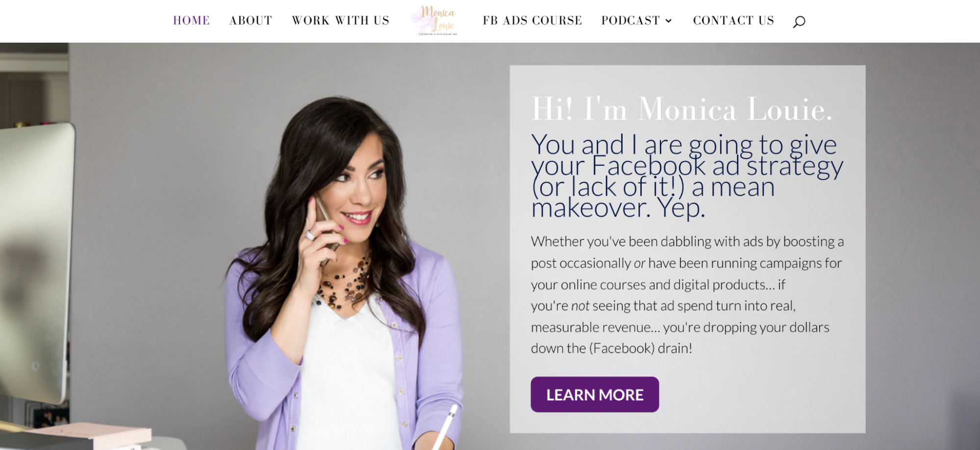Open the FB Ads Course link
The width and height of the screenshot is (980, 450).
[532, 21]
